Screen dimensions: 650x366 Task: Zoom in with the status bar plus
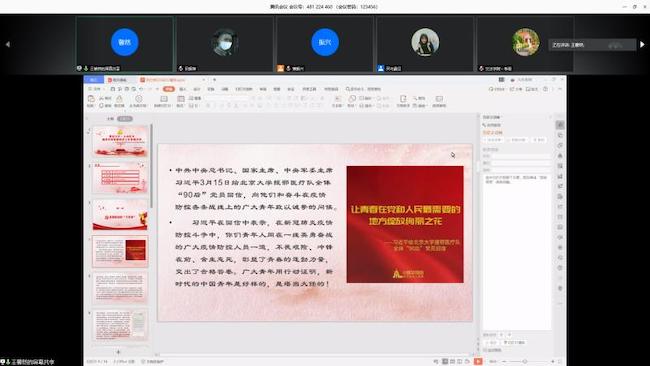(x=553, y=361)
